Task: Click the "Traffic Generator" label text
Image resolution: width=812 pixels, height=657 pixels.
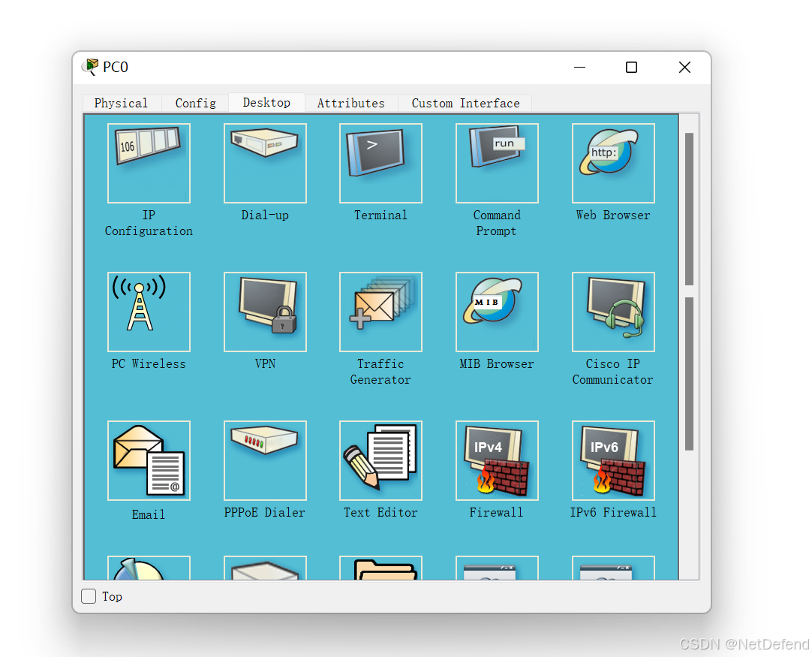Action: point(380,372)
